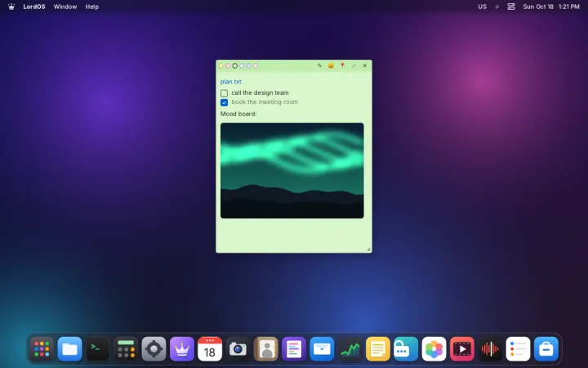Open the Calendar showing 18 in dock
The width and height of the screenshot is (588, 368).
[210, 349]
